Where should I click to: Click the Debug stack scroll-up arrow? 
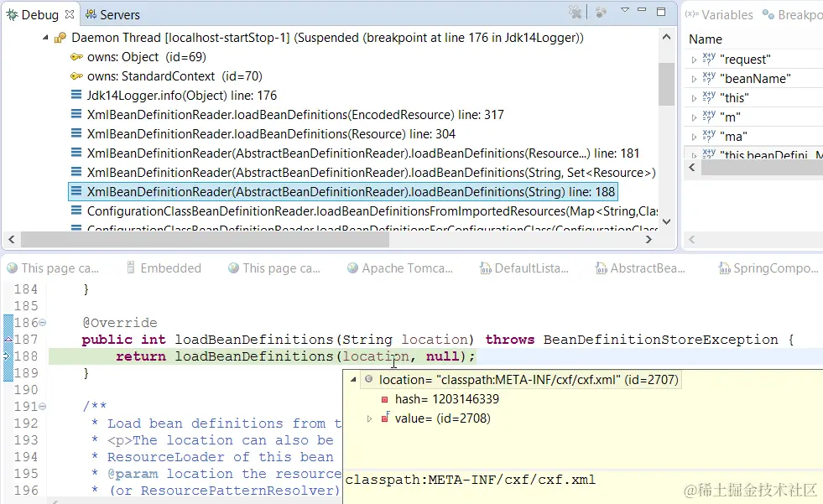click(x=667, y=37)
